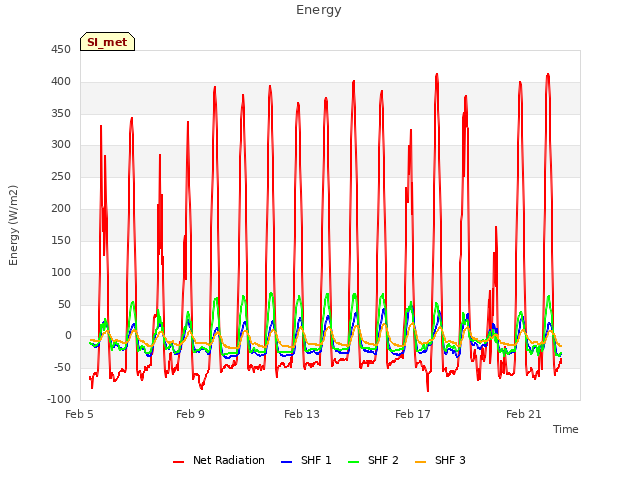
Task: Click the Energy chart title
Action: click(x=319, y=10)
